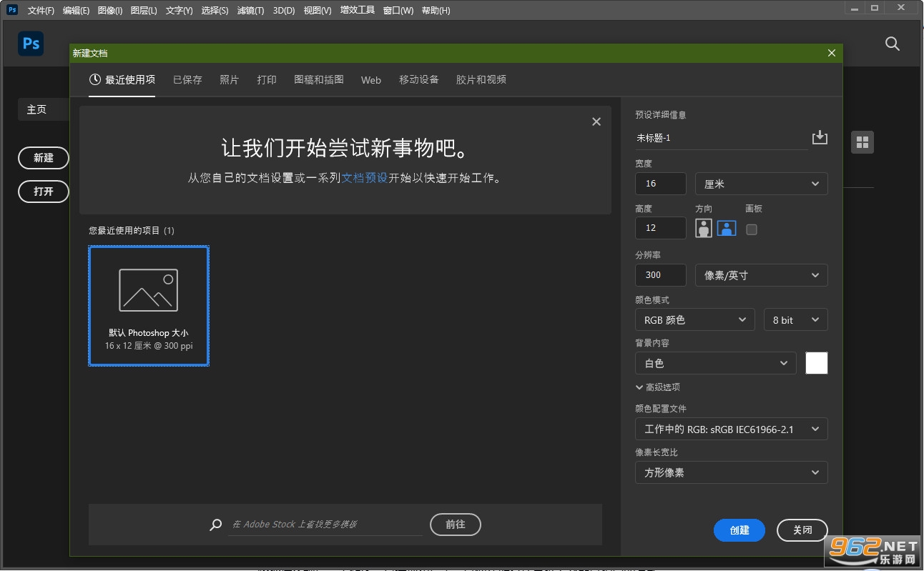Screen dimensions: 924x571
Task: Open the 文件(F) menu
Action: point(41,10)
